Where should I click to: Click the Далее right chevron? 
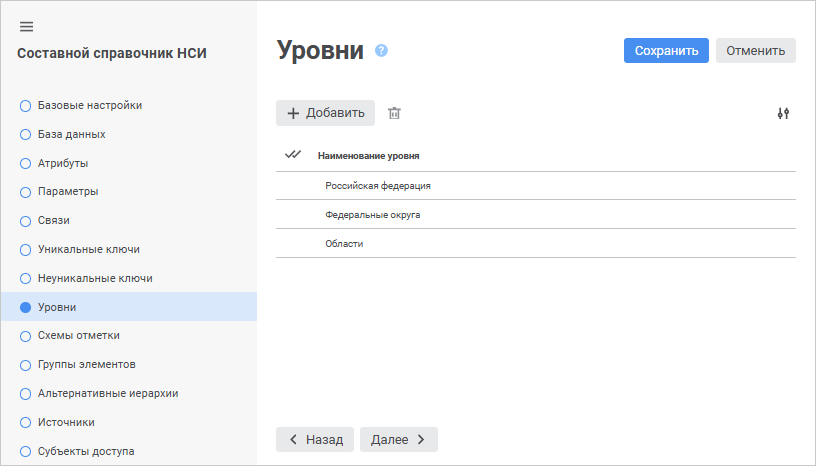421,439
